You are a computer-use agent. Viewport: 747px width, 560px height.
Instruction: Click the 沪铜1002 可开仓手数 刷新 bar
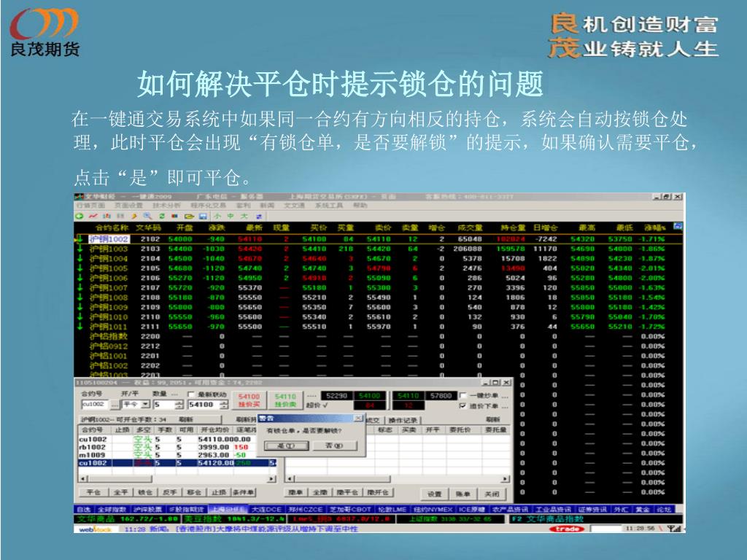click(x=150, y=419)
